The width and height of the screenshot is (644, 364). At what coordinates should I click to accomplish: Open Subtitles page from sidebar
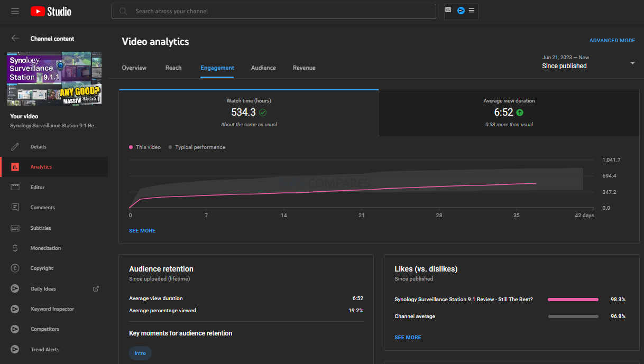[54, 228]
